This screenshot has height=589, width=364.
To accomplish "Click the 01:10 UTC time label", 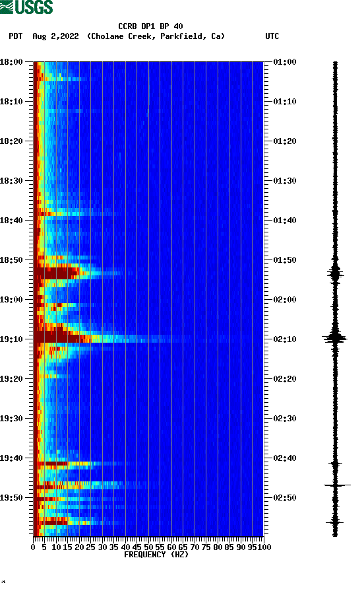I will 285,102.
